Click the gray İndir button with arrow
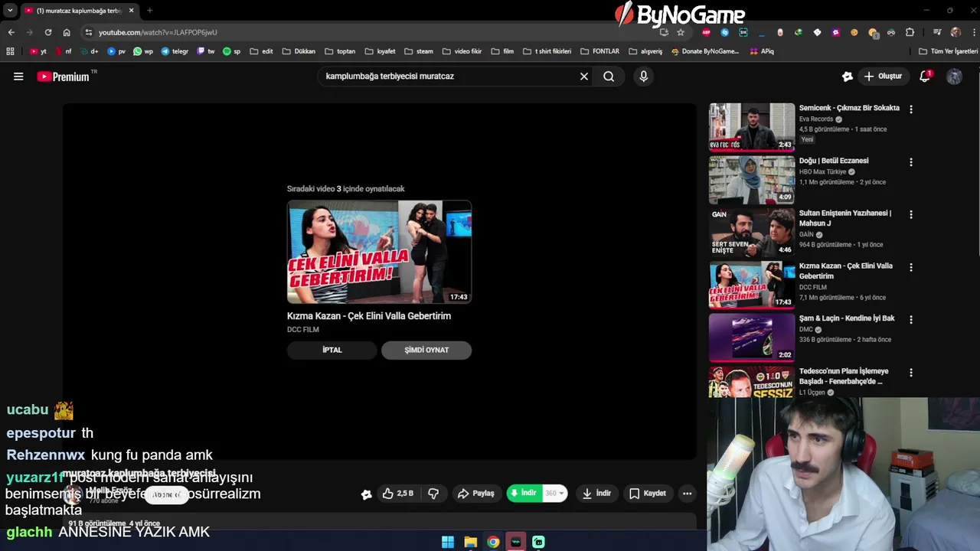980x551 pixels. pos(597,494)
